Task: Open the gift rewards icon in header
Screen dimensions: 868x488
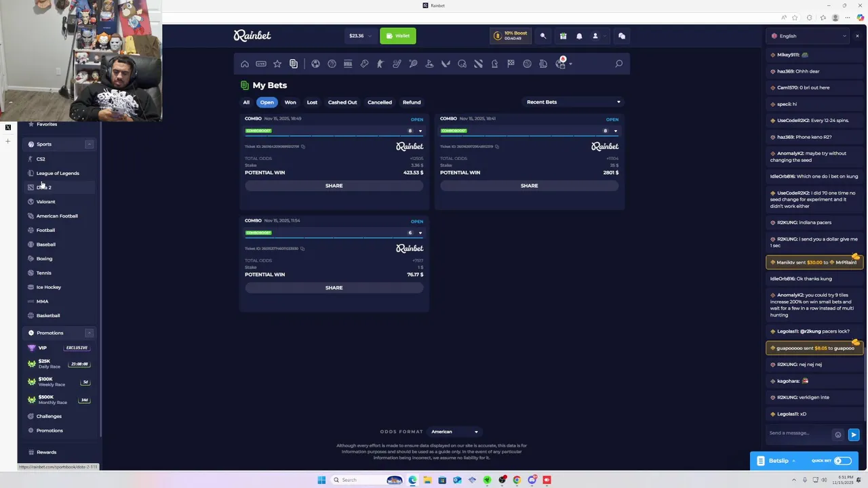Action: pos(563,36)
